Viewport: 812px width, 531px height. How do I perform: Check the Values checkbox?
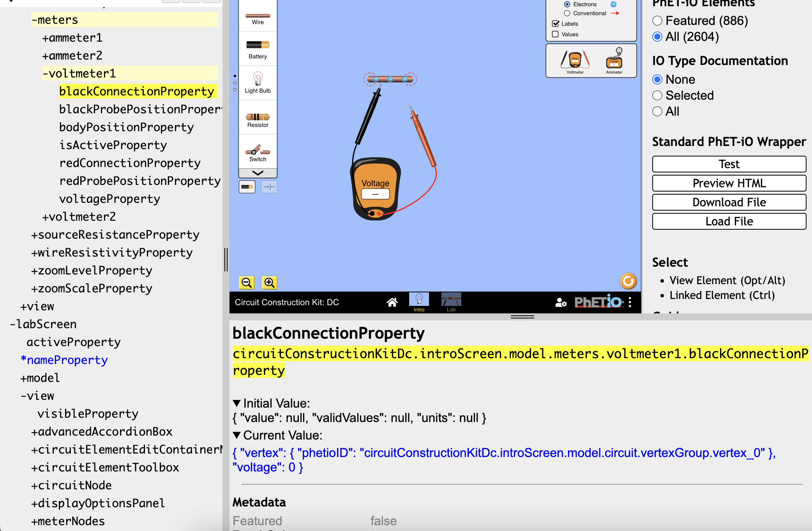coord(555,34)
